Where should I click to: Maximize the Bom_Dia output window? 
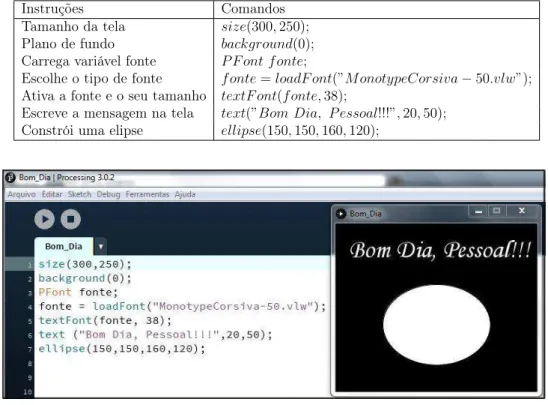tap(496, 211)
